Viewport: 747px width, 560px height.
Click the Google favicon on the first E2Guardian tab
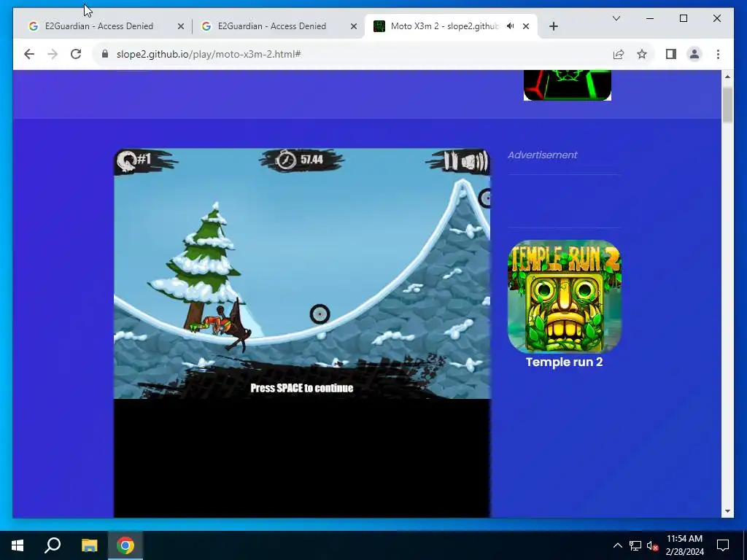coord(34,26)
